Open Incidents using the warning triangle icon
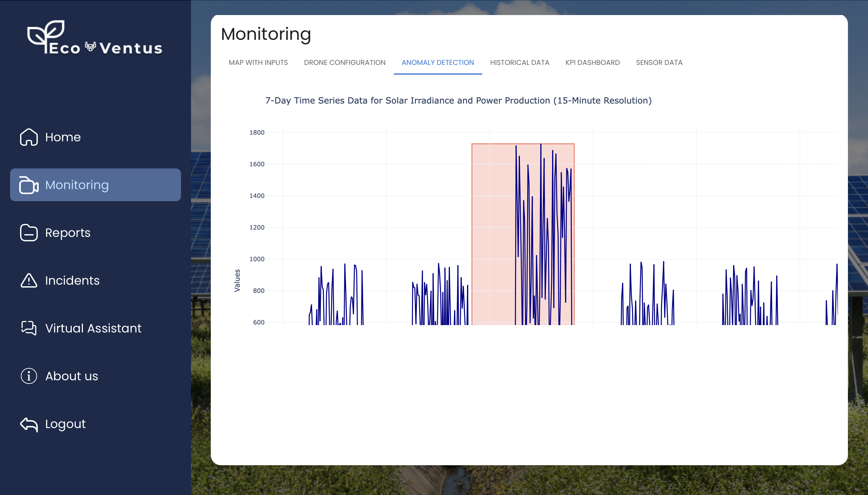 point(29,280)
